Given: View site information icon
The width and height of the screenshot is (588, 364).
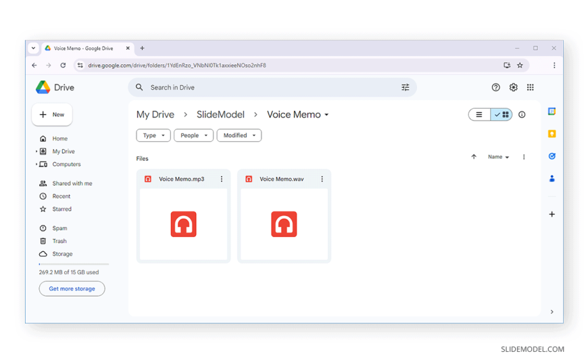Looking at the screenshot, I should (x=80, y=66).
